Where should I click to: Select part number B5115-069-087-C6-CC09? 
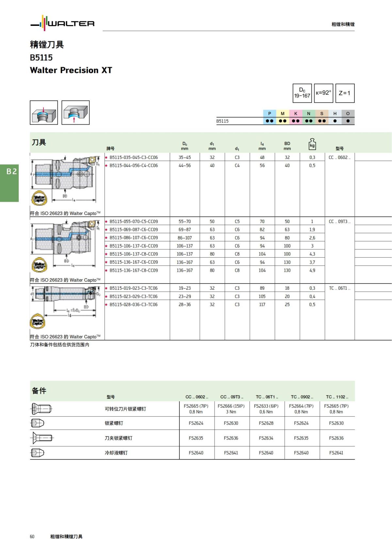coord(134,230)
